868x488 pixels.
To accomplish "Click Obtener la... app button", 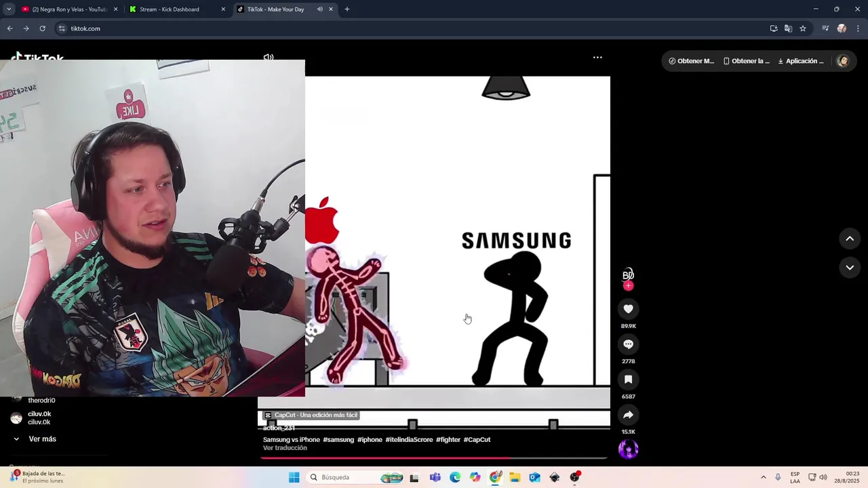I will pos(746,61).
